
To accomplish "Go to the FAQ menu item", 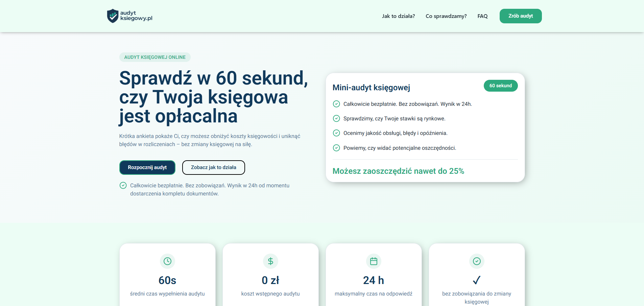I will click(x=482, y=16).
